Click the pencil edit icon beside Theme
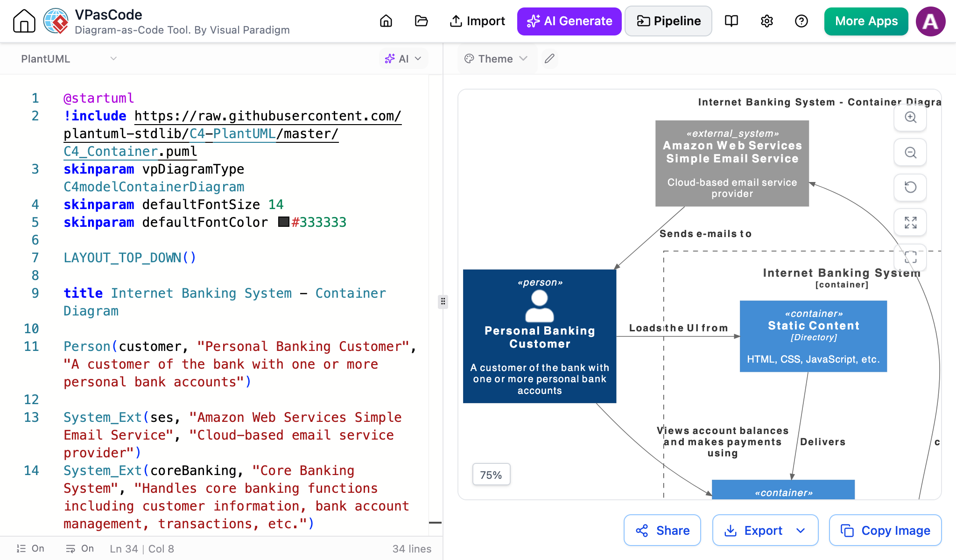This screenshot has width=956, height=560. point(550,58)
